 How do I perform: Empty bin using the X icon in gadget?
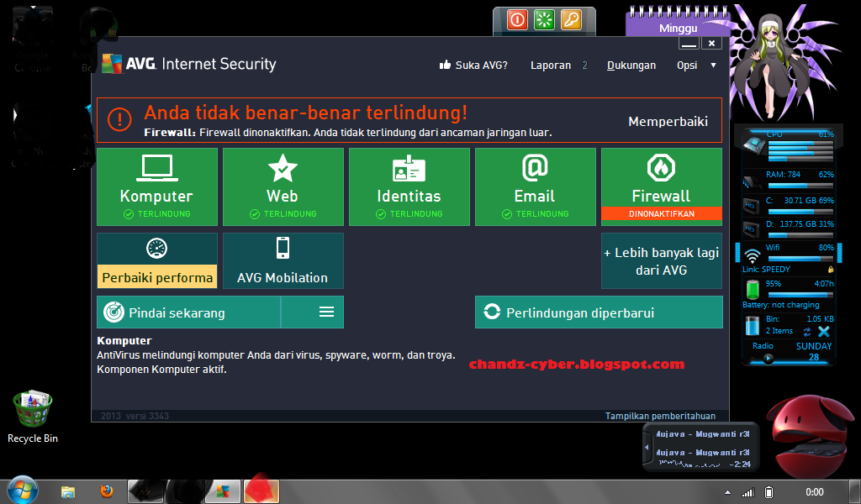pos(824,331)
